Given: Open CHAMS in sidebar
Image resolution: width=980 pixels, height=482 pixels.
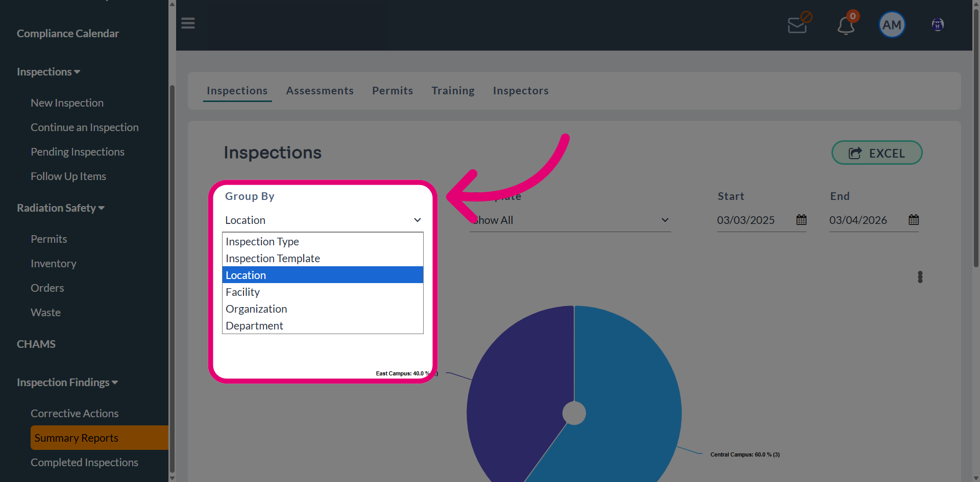Looking at the screenshot, I should [36, 344].
